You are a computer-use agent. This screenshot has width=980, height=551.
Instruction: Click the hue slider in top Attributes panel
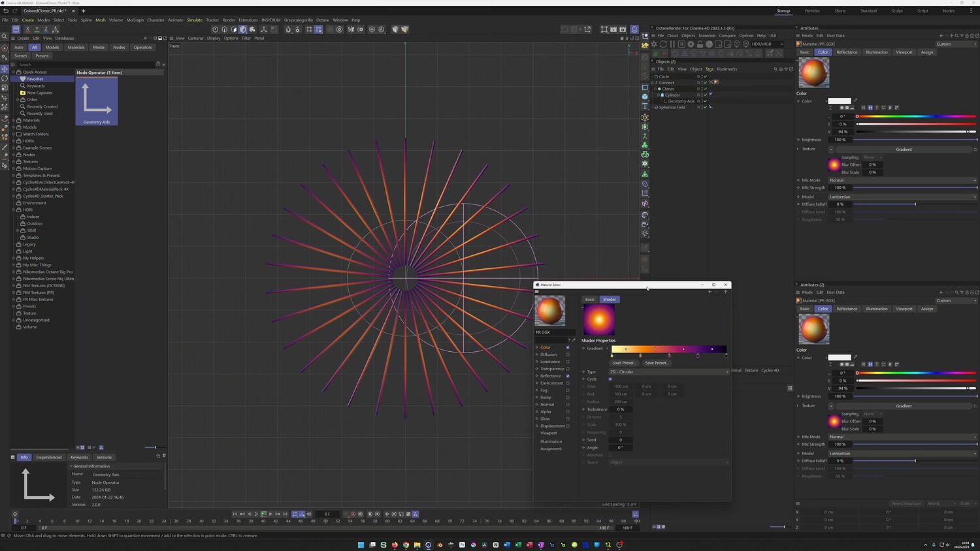[x=917, y=117]
